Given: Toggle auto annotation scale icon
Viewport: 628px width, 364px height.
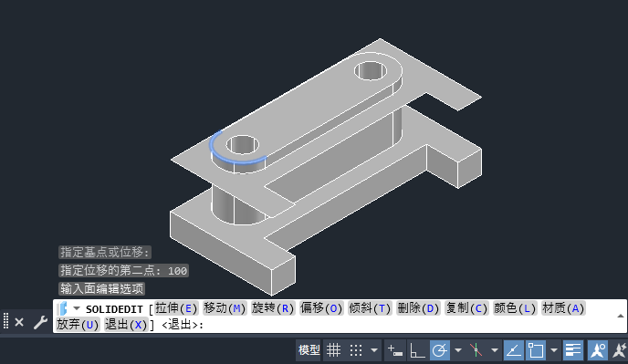Looking at the screenshot, I should click(620, 351).
